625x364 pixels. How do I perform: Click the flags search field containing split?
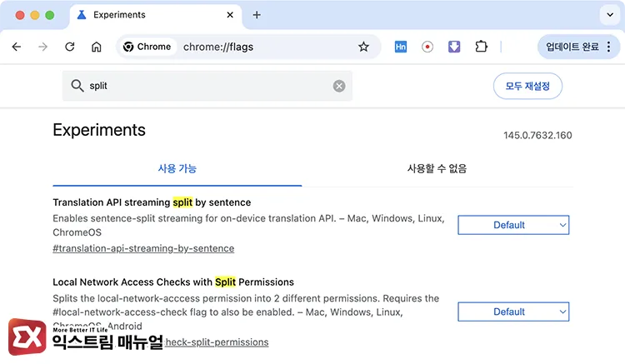point(207,86)
